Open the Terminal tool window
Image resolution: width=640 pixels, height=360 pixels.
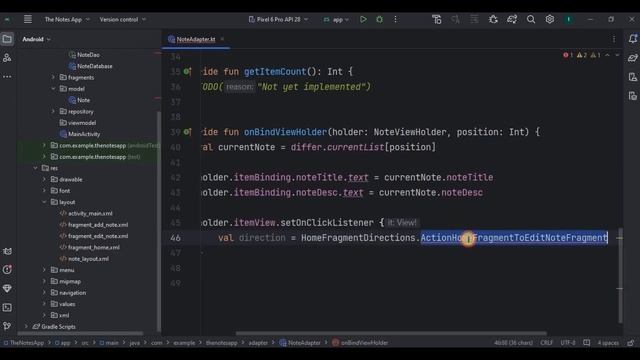pos(7,307)
